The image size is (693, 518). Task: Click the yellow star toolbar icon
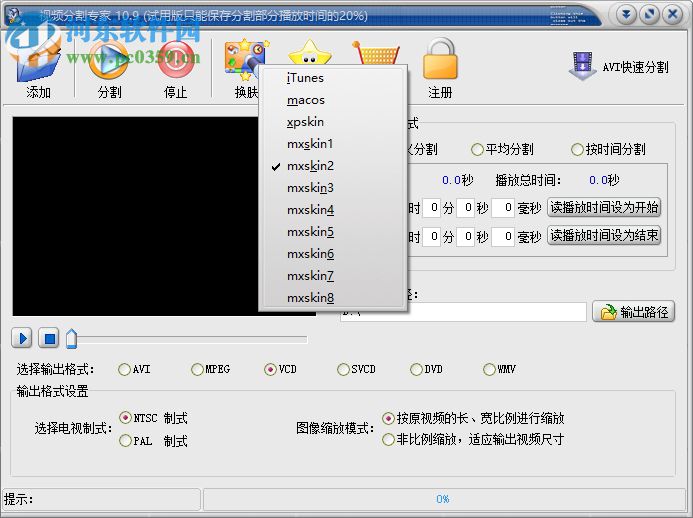pos(310,52)
